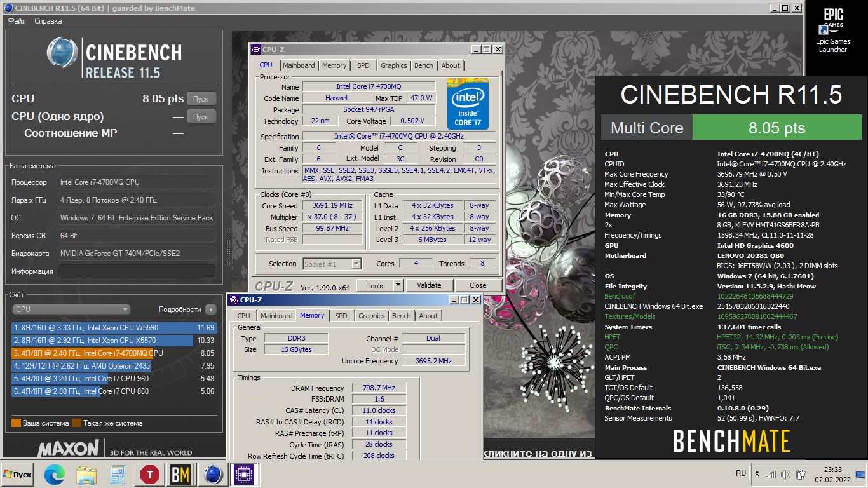Click the Ваша система orange swatch
Viewport: 868px width, 488px height.
(x=16, y=423)
